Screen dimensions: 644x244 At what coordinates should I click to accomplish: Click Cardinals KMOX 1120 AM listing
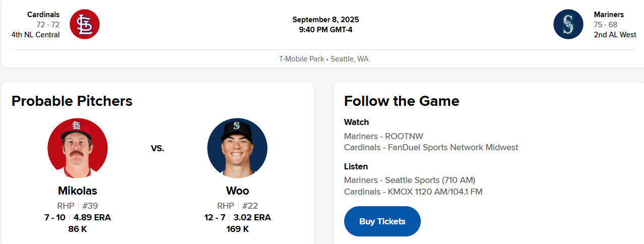(x=413, y=192)
